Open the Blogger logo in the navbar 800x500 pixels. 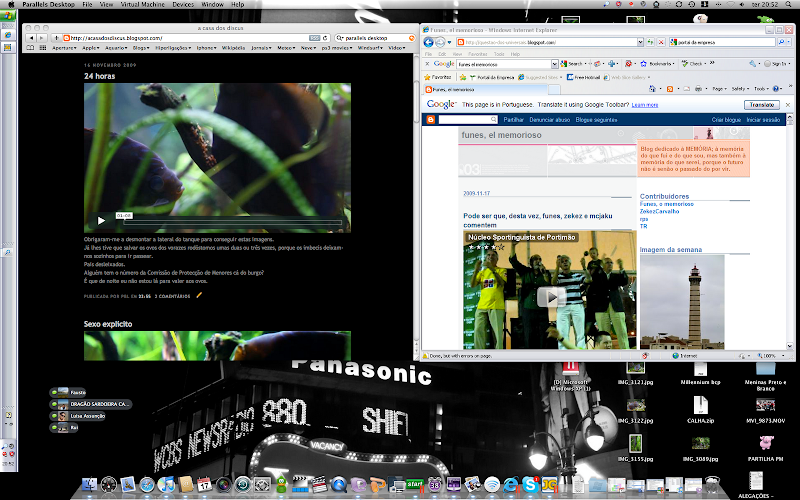431,119
